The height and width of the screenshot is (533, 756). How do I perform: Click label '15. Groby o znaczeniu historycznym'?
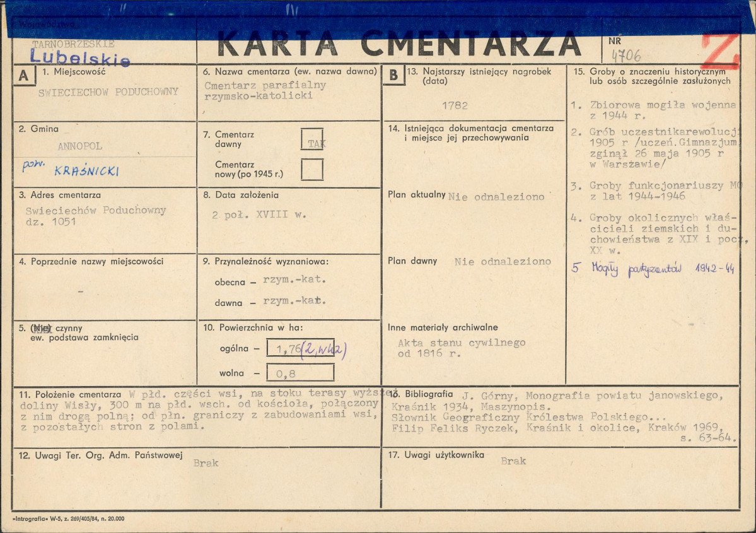click(649, 71)
